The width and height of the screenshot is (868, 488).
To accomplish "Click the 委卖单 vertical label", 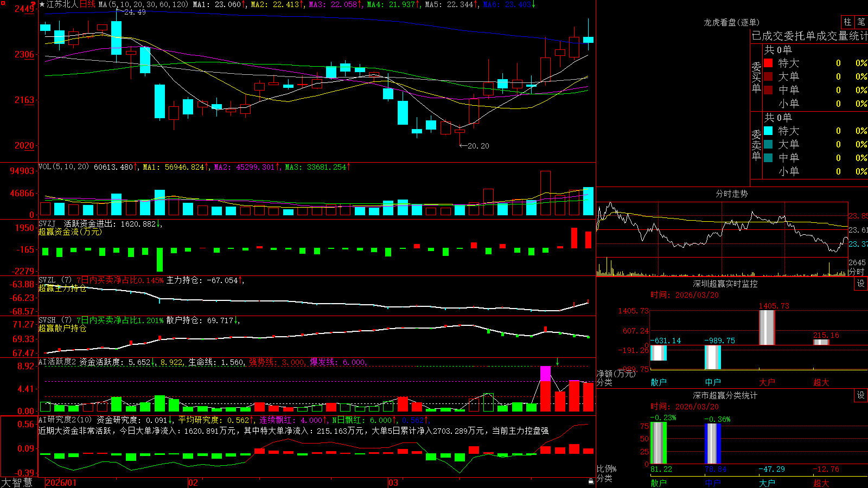I will 756,145.
